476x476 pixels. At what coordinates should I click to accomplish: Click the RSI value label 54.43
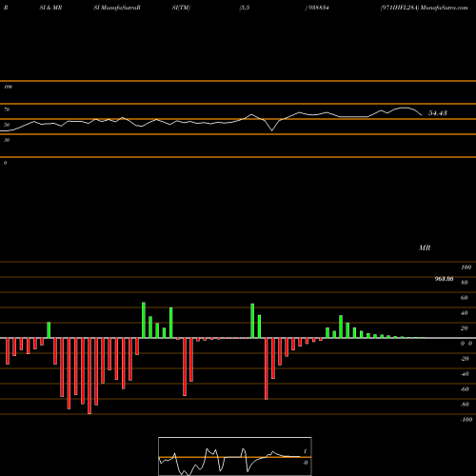coord(438,113)
